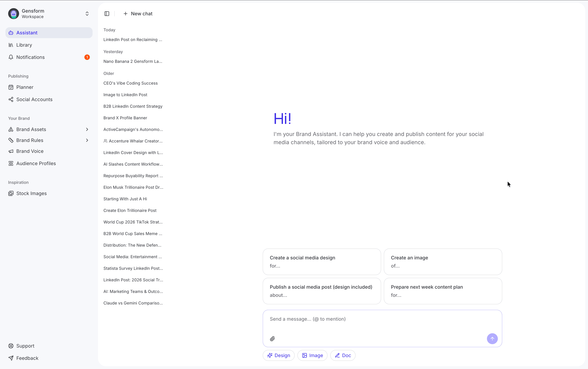The image size is (588, 369).
Task: Open chat LinkedIn Post on Reclaiming
Action: [133, 39]
